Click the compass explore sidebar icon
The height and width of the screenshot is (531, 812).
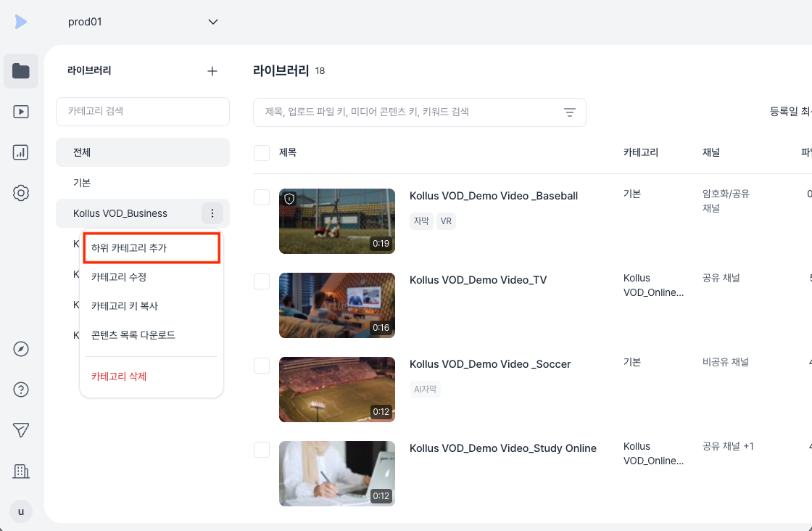point(21,349)
